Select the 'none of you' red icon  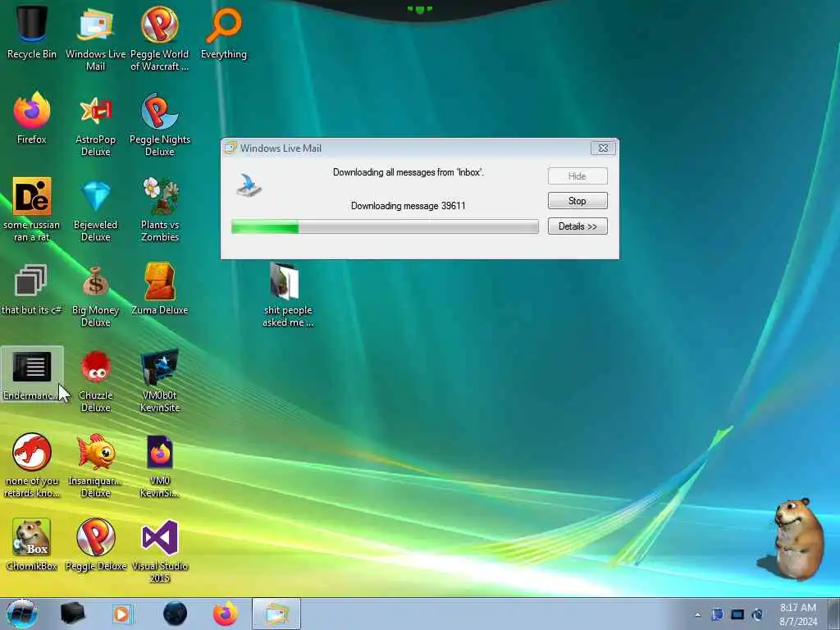[x=32, y=465]
